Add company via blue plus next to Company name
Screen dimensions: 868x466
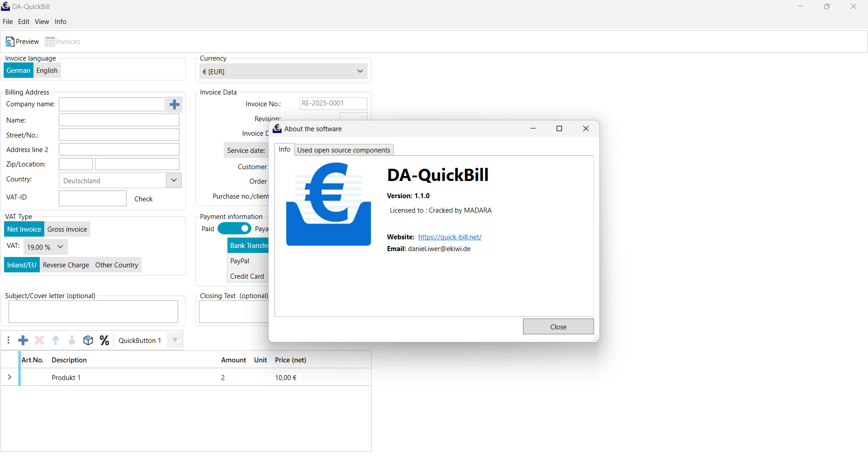coord(175,105)
